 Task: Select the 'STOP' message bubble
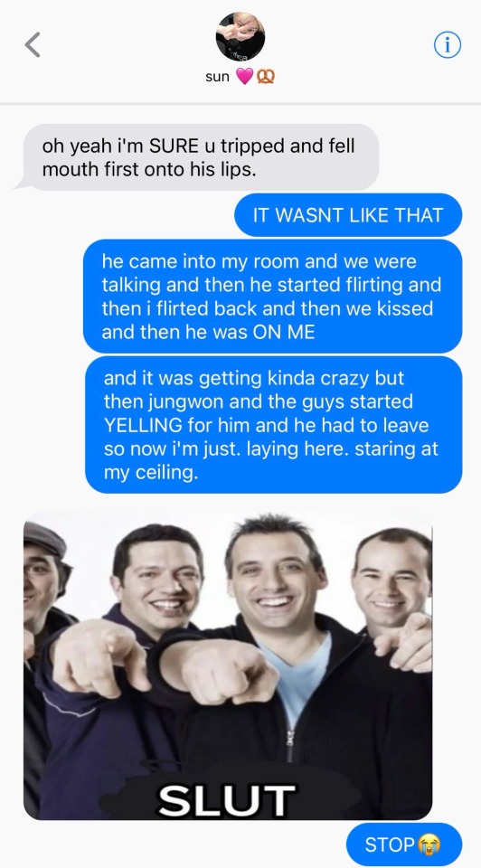[x=404, y=844]
